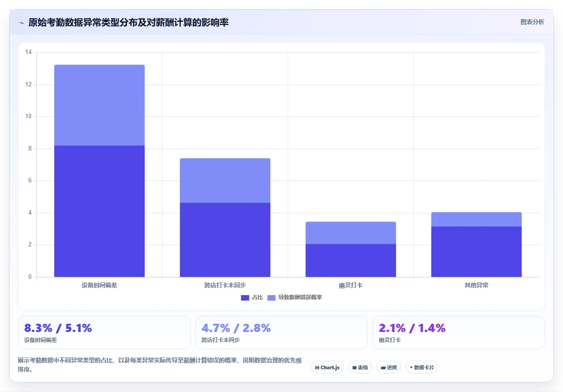
Task: Select the 进度 tag chip
Action: (389, 367)
